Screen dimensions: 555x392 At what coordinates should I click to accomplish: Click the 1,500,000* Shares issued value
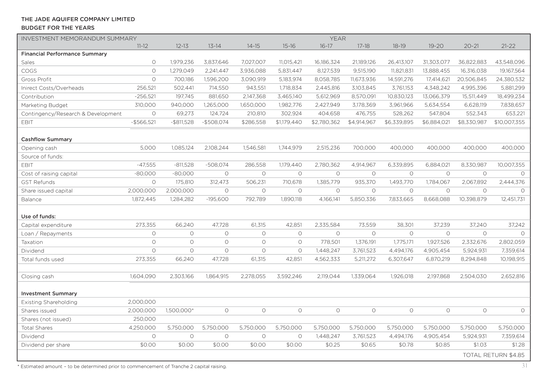179,311
